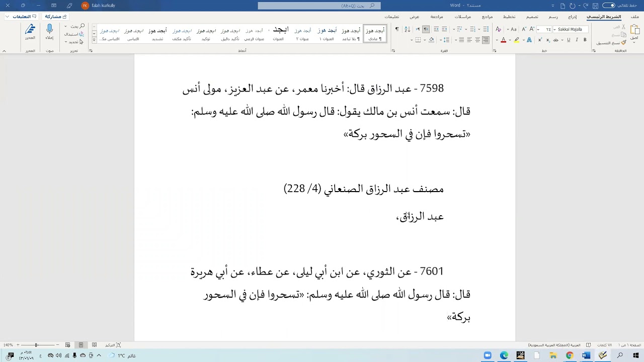Open the View (عرض) tab
Image resolution: width=644 pixels, height=362 pixels.
pyautogui.click(x=414, y=17)
